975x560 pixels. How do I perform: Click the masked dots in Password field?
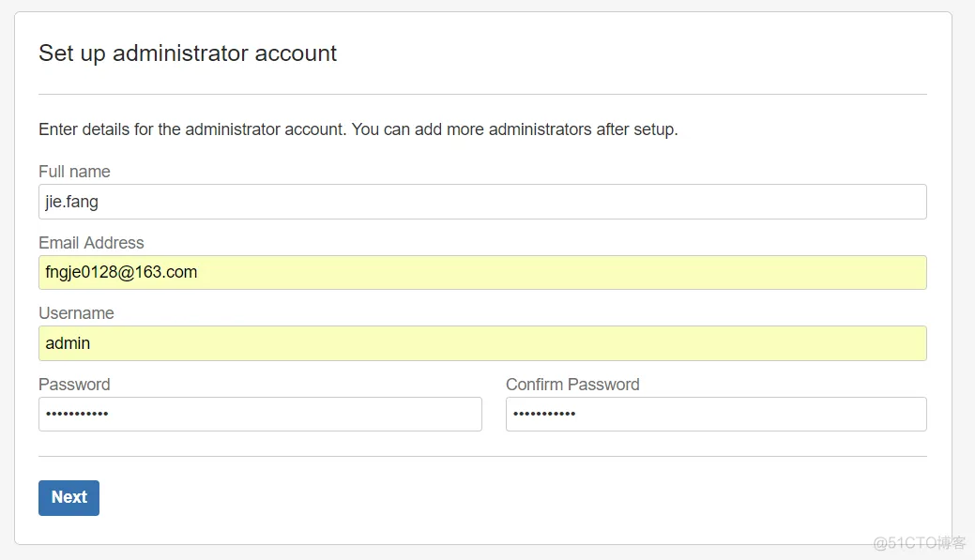point(77,414)
